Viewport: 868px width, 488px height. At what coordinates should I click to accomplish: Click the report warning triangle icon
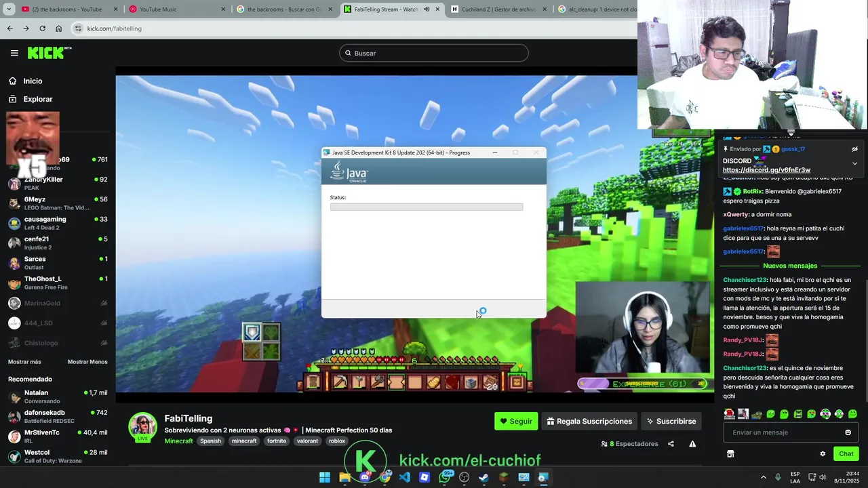click(692, 444)
